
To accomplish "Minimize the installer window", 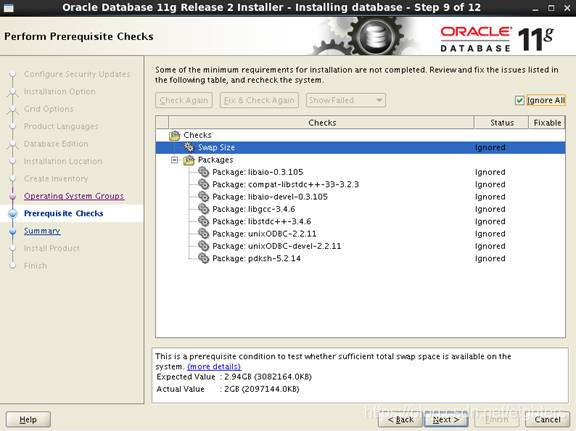I will point(536,8).
